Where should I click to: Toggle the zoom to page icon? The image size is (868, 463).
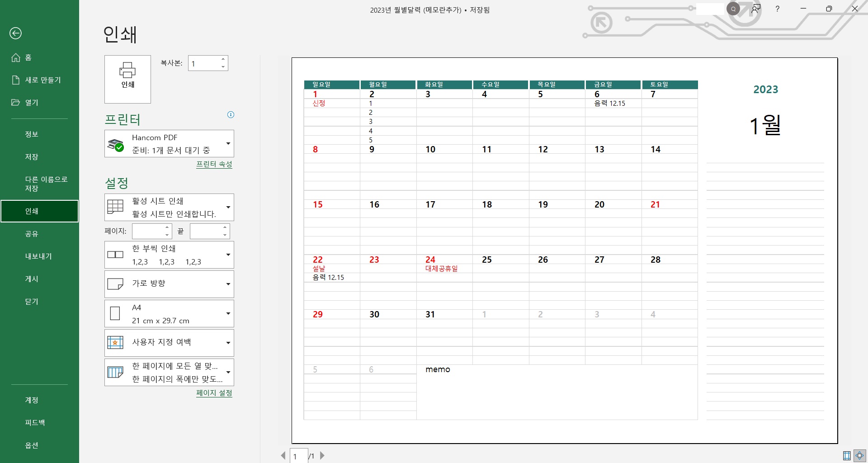coord(859,456)
